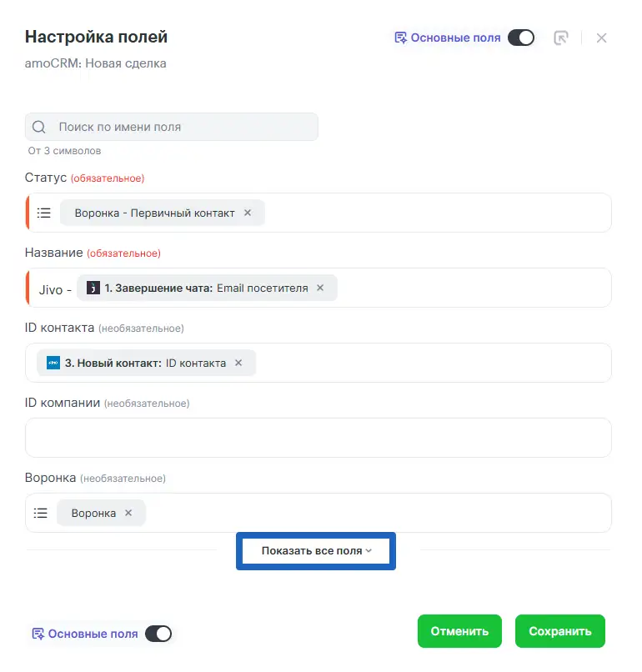Image resolution: width=642 pixels, height=672 pixels.
Task: Toggle the top Основные поля switch
Action: pyautogui.click(x=521, y=38)
